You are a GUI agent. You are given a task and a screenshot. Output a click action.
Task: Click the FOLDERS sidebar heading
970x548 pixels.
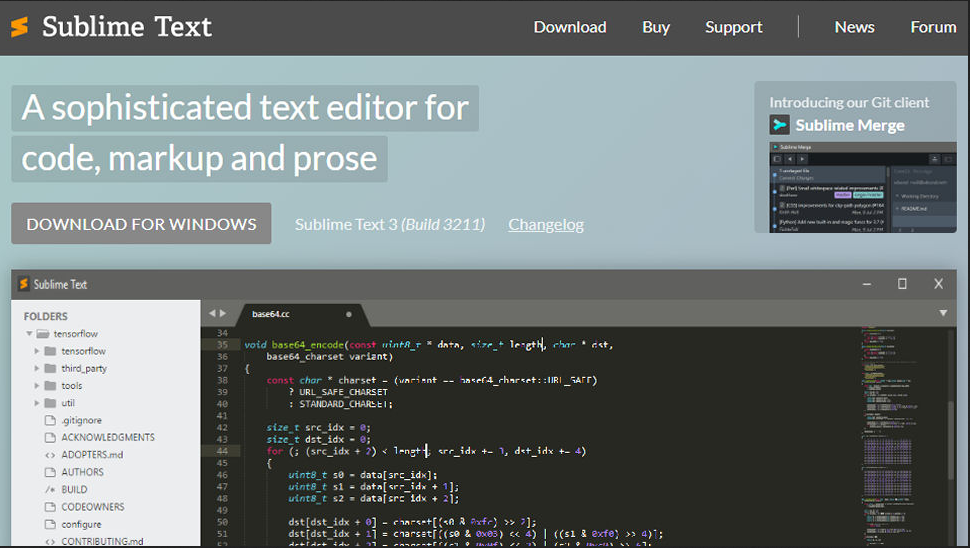[x=46, y=316]
